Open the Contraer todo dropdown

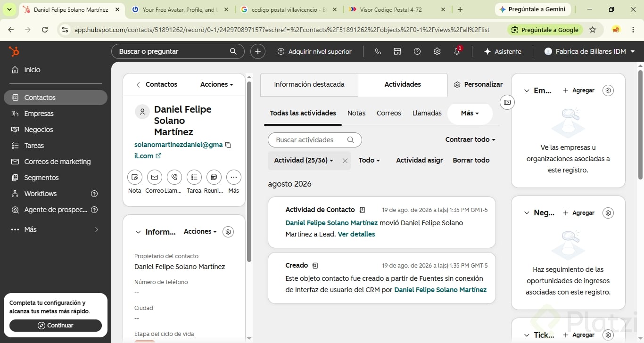[x=470, y=139]
